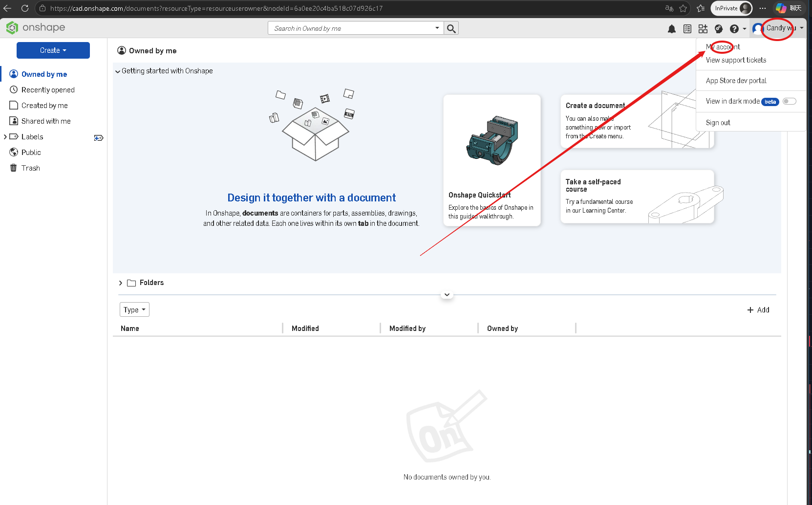Click the site lock icon in address bar
Viewport: 812px width, 505px height.
pyautogui.click(x=43, y=8)
